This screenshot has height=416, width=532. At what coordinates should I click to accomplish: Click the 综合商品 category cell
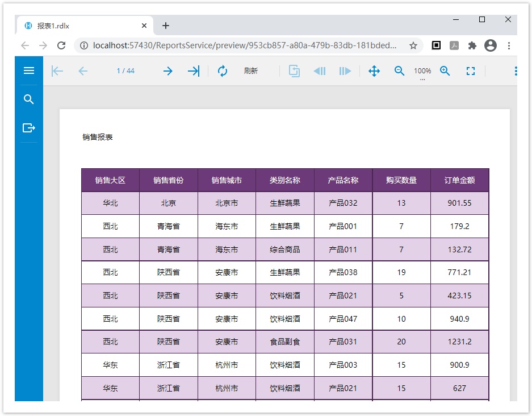(x=285, y=249)
